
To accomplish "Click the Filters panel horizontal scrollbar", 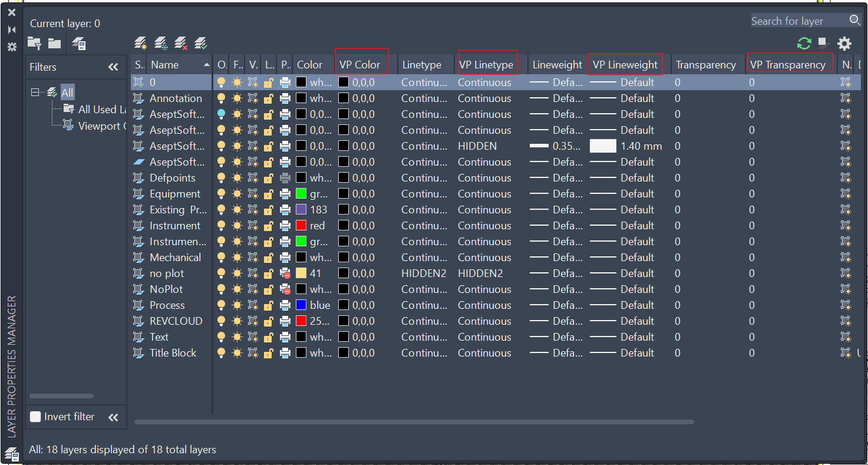I will (61, 396).
